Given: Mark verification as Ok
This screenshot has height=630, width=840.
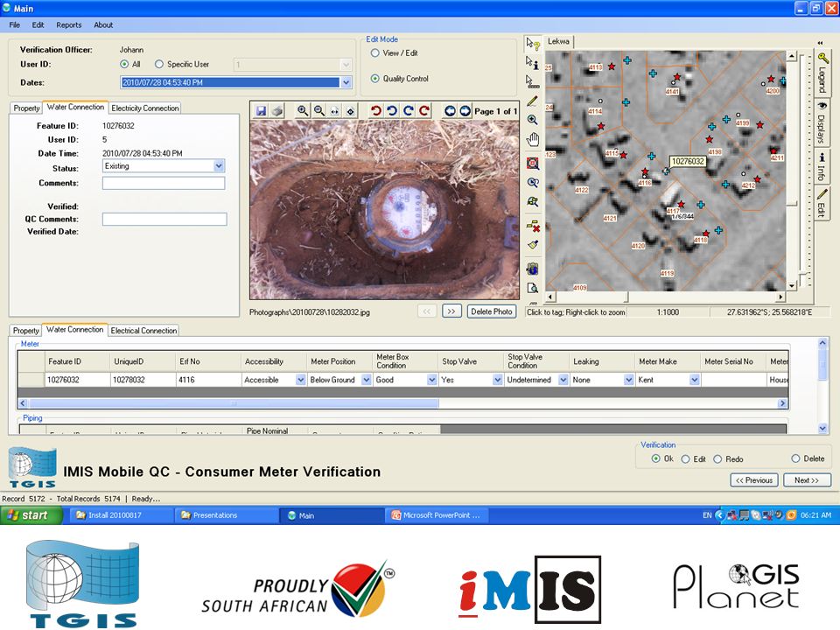Looking at the screenshot, I should pyautogui.click(x=655, y=458).
